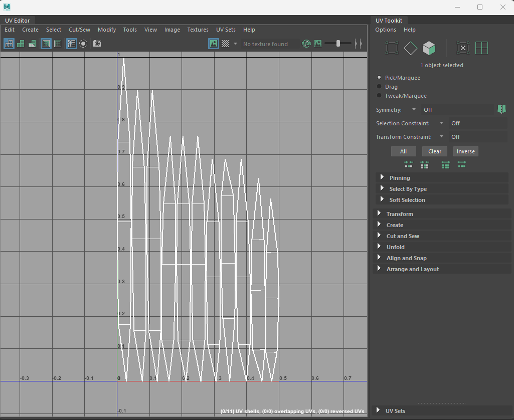Open the Textures menu
Screen dimensions: 514x420
coord(198,30)
